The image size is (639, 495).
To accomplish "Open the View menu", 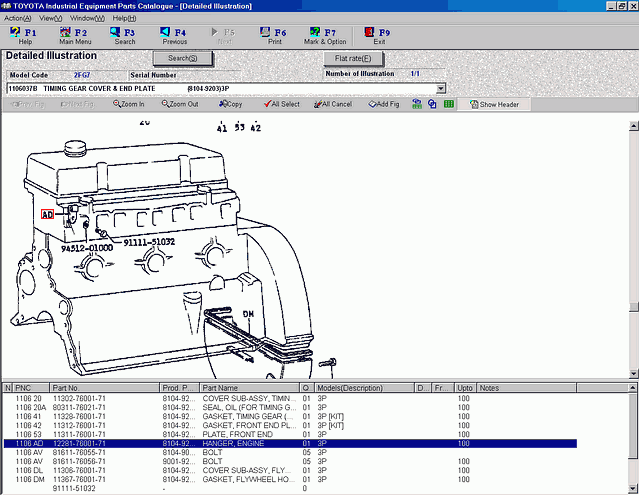I will click(x=51, y=18).
